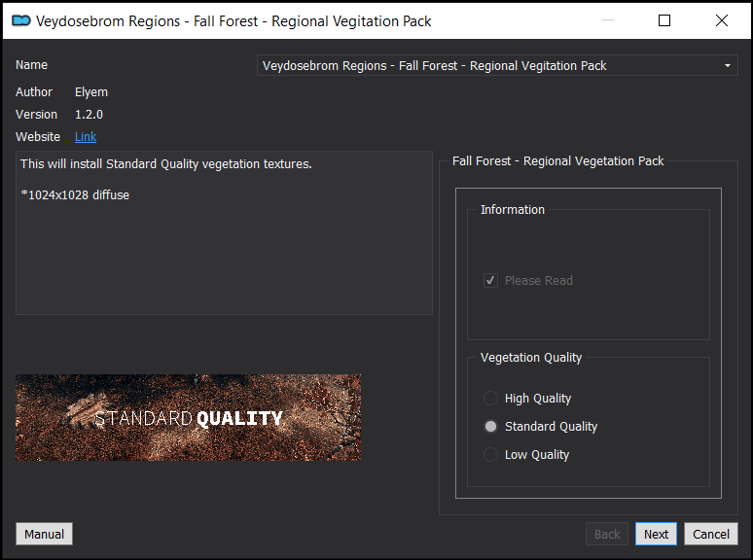Click the disabled Back button
The height and width of the screenshot is (560, 753).
click(x=607, y=534)
